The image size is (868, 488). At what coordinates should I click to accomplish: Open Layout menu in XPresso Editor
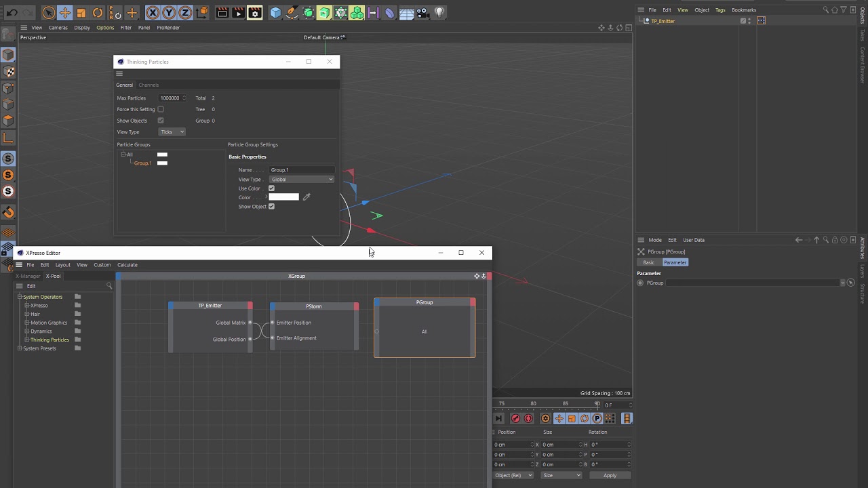63,265
